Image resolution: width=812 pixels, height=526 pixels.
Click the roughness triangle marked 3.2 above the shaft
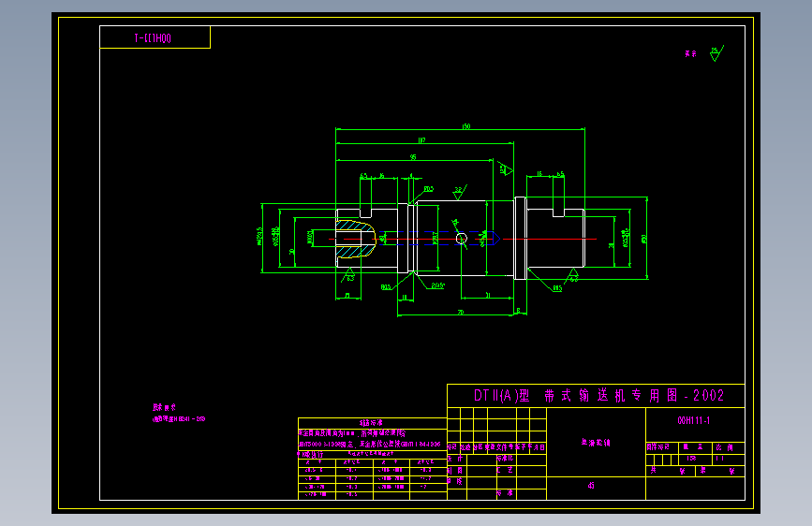tap(459, 192)
